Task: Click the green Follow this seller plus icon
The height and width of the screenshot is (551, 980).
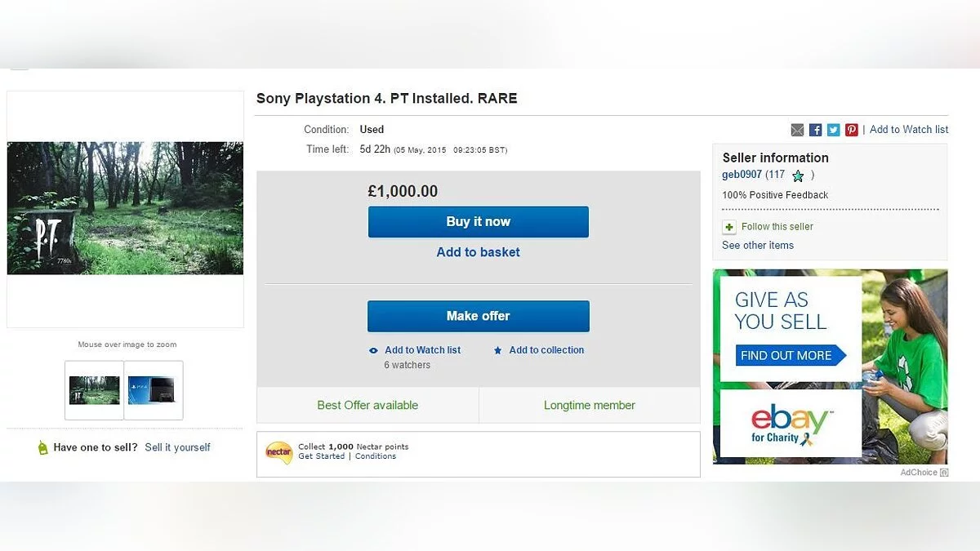Action: click(729, 227)
